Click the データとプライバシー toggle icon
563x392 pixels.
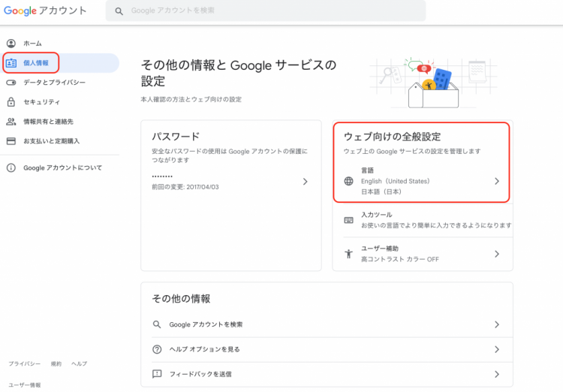click(x=11, y=83)
